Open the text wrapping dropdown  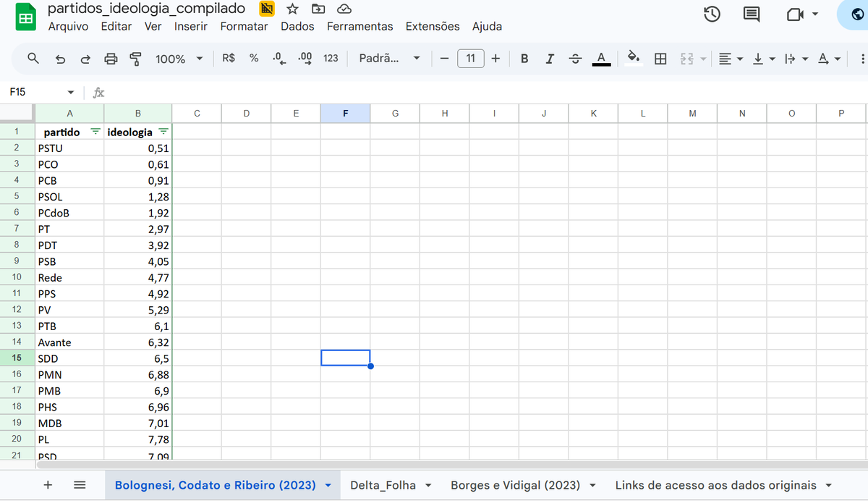(795, 59)
